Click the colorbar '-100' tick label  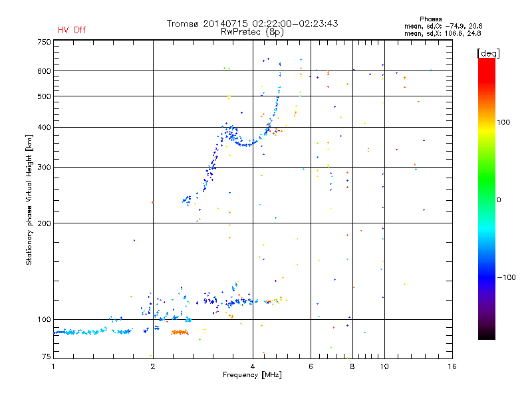coord(506,277)
